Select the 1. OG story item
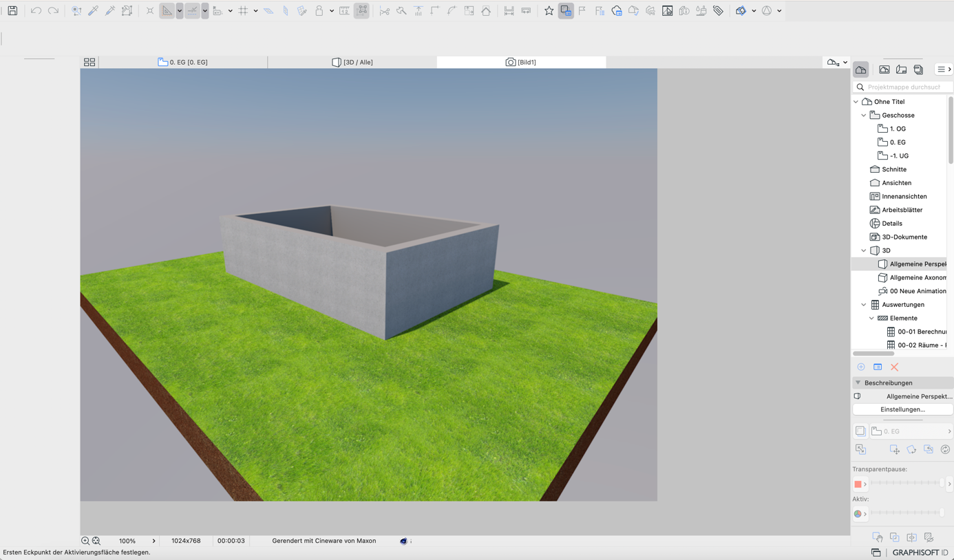Screen dimensions: 954x560 pyautogui.click(x=897, y=129)
